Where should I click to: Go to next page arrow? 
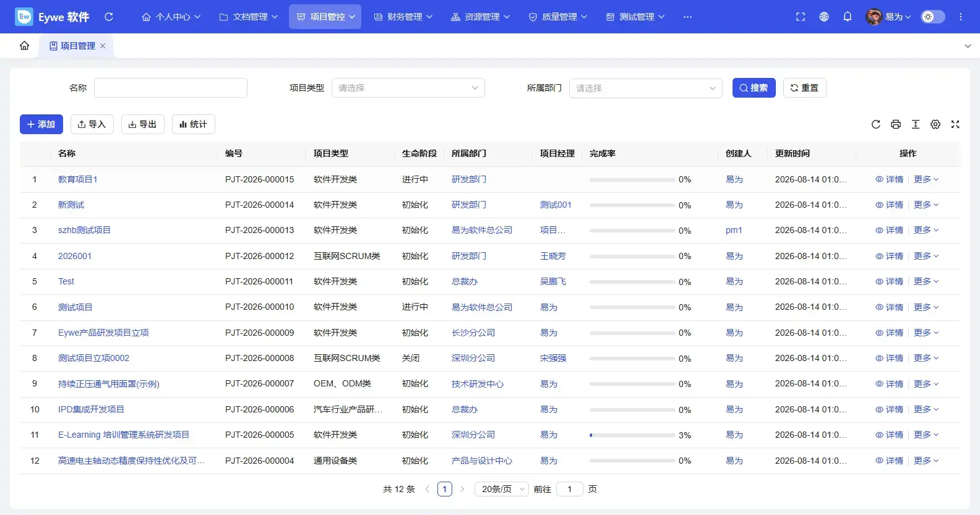(x=462, y=489)
